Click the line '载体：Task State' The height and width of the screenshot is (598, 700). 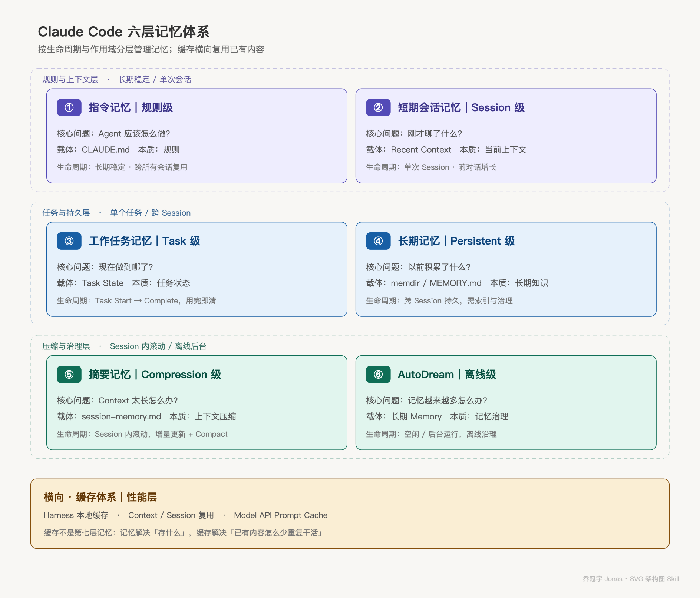coord(90,283)
